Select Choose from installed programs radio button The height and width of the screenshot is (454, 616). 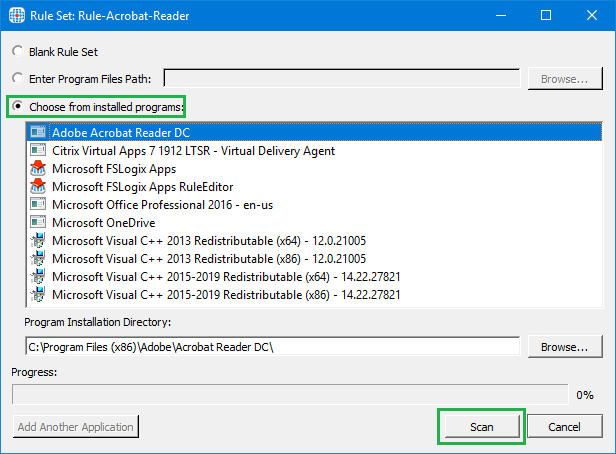coord(17,106)
